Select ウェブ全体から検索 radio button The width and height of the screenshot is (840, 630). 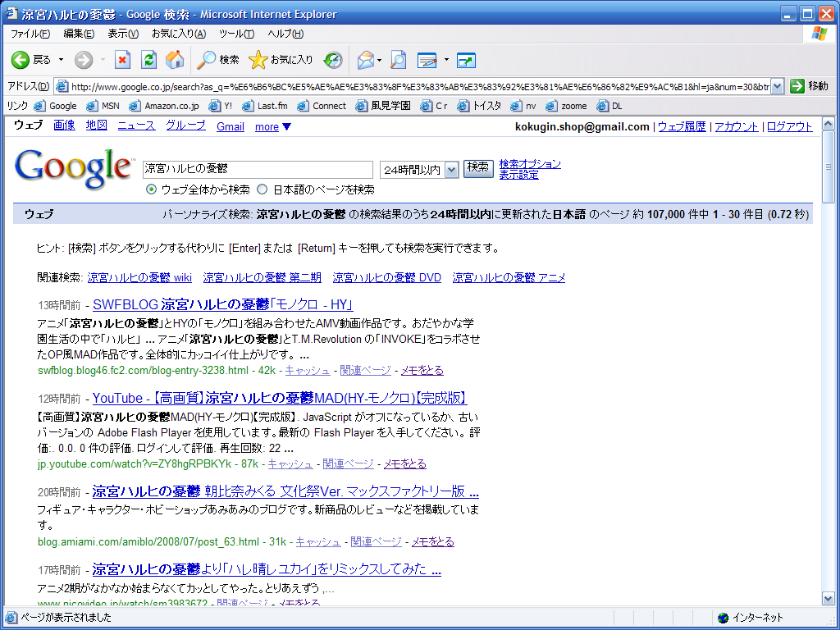pyautogui.click(x=151, y=189)
